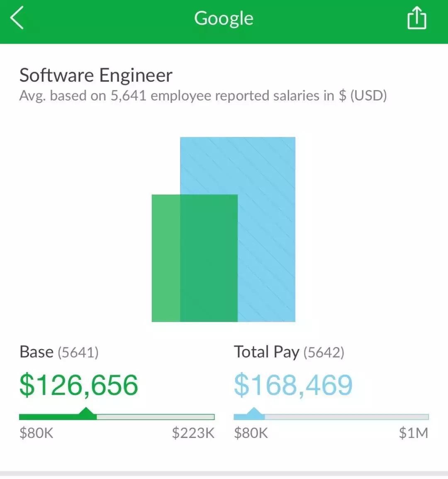This screenshot has height=479, width=448.
Task: Select the Total Pay label
Action: pyautogui.click(x=266, y=352)
